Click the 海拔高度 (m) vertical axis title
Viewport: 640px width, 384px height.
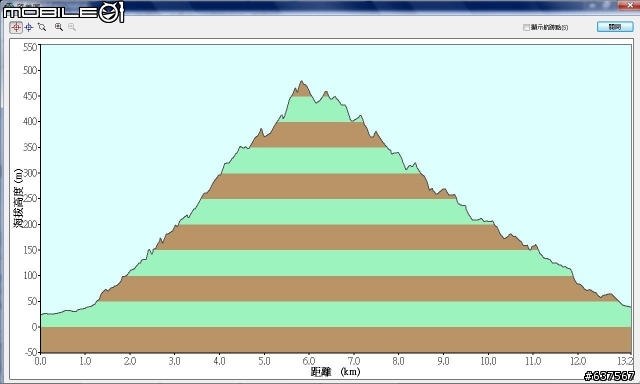click(18, 198)
